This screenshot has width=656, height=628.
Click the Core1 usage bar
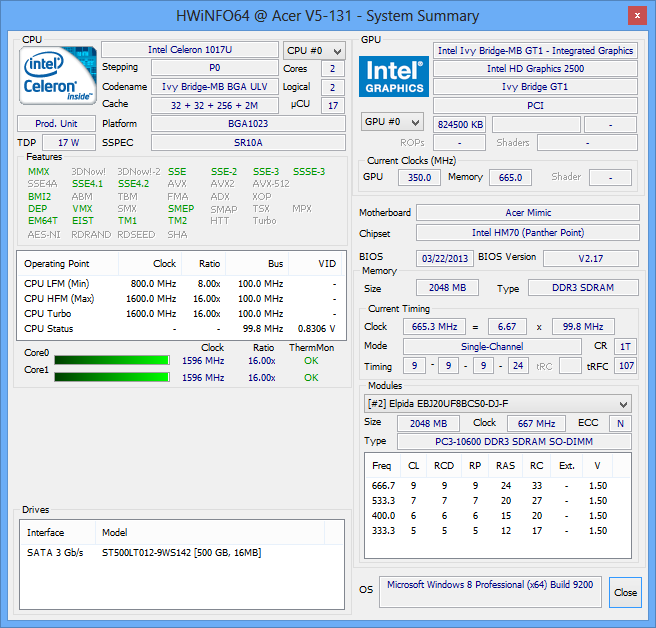[x=112, y=377]
